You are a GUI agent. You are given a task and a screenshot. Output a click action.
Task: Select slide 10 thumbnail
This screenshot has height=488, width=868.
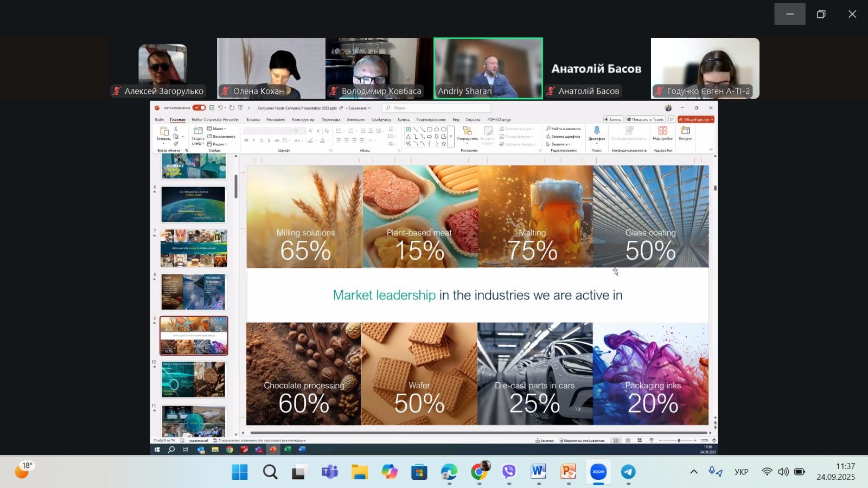(x=194, y=380)
